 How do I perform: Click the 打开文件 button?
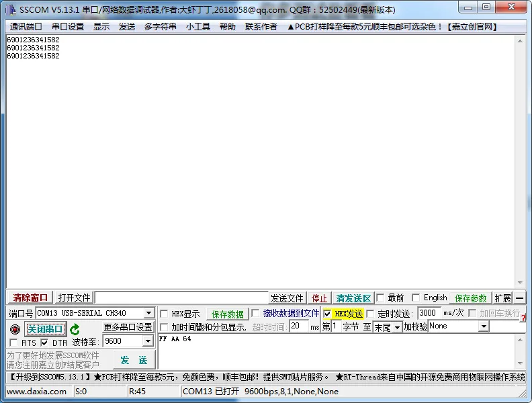click(x=74, y=298)
